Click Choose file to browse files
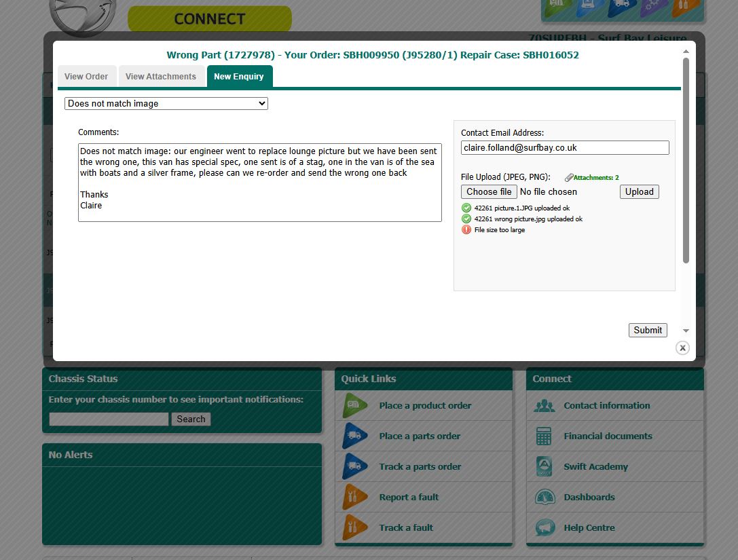Viewport: 738px width, 560px height. coord(489,192)
